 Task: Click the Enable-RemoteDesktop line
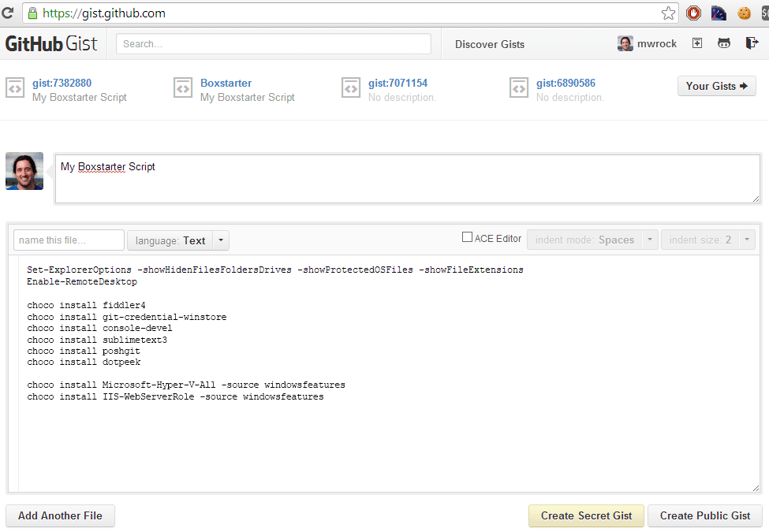coord(82,281)
